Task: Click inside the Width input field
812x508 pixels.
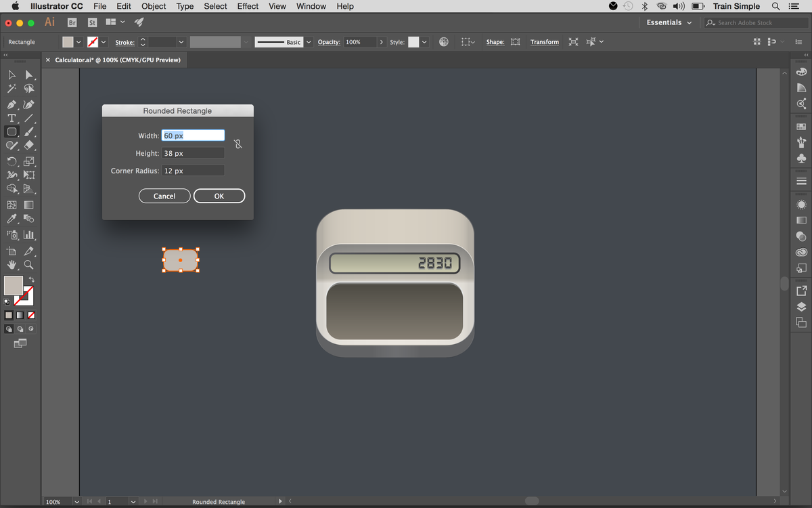Action: [193, 135]
